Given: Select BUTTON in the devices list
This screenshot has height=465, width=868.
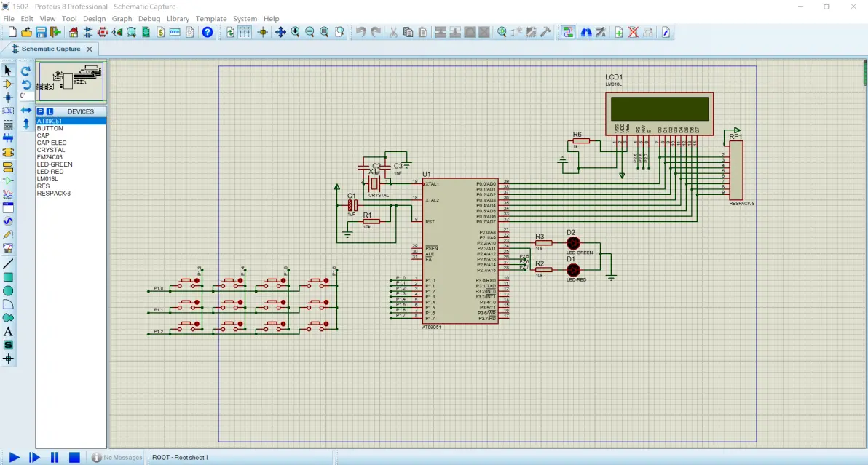Looking at the screenshot, I should tap(71, 128).
